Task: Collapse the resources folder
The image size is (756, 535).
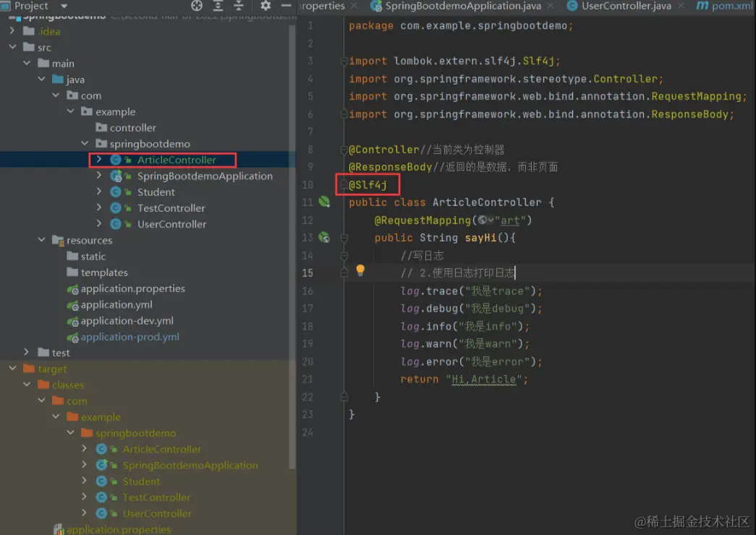Action: 41,240
